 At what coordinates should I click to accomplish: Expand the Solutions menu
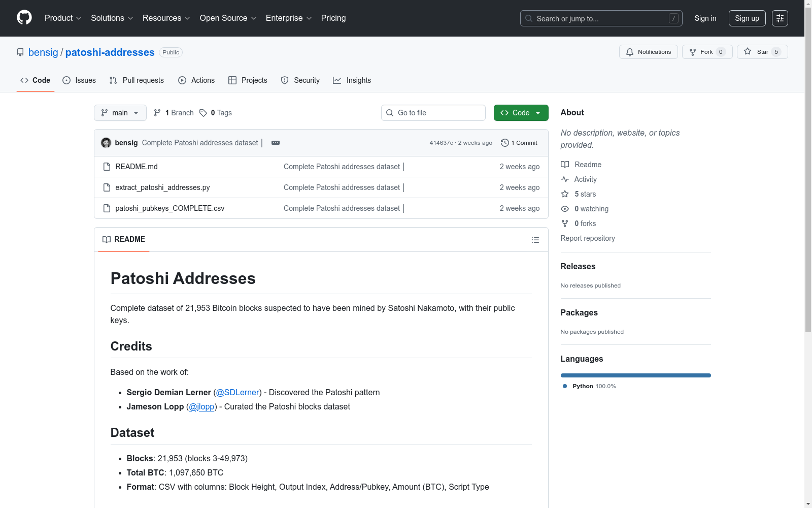[x=112, y=18]
